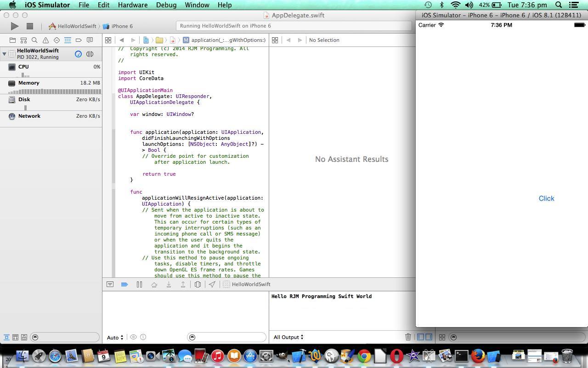Image resolution: width=588 pixels, height=368 pixels.
Task: Pause program execution in debug bar
Action: click(x=139, y=284)
